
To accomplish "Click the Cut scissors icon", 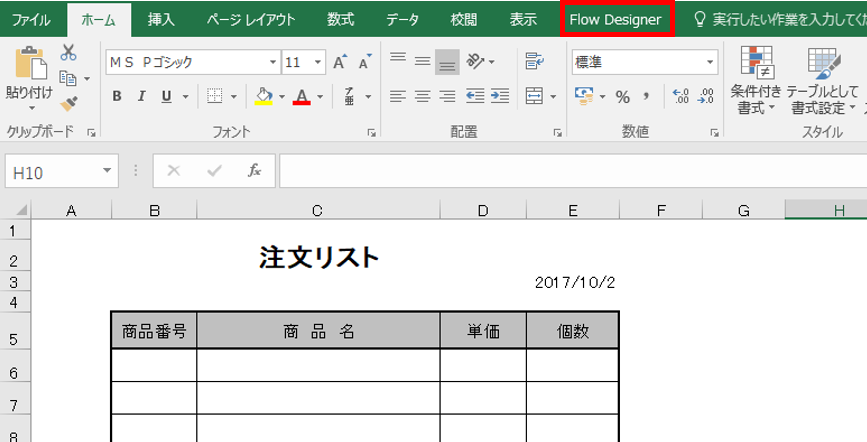I will pos(68,53).
